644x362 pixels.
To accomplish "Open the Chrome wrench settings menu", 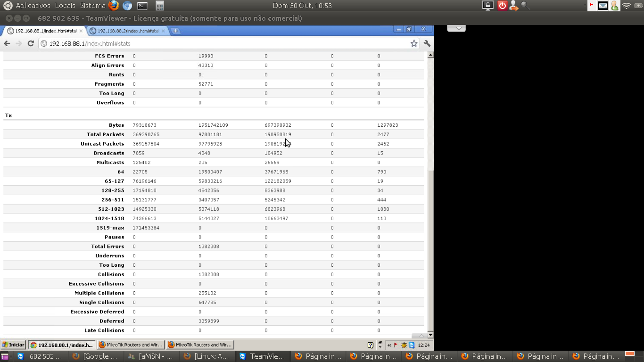I will coord(427,43).
